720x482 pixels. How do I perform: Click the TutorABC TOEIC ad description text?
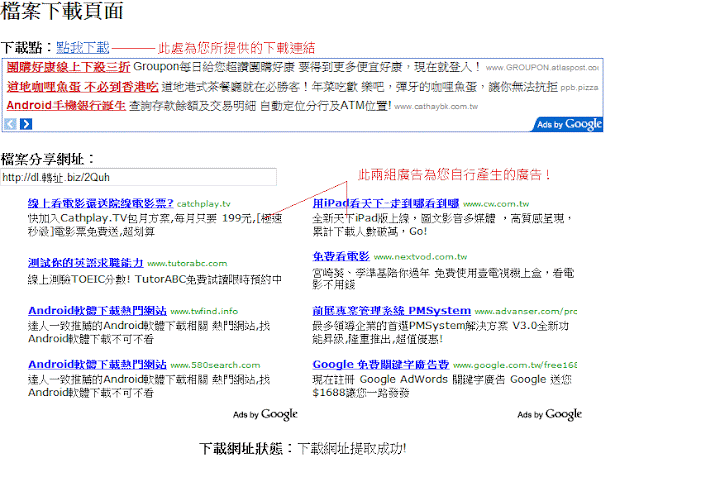pyautogui.click(x=155, y=280)
